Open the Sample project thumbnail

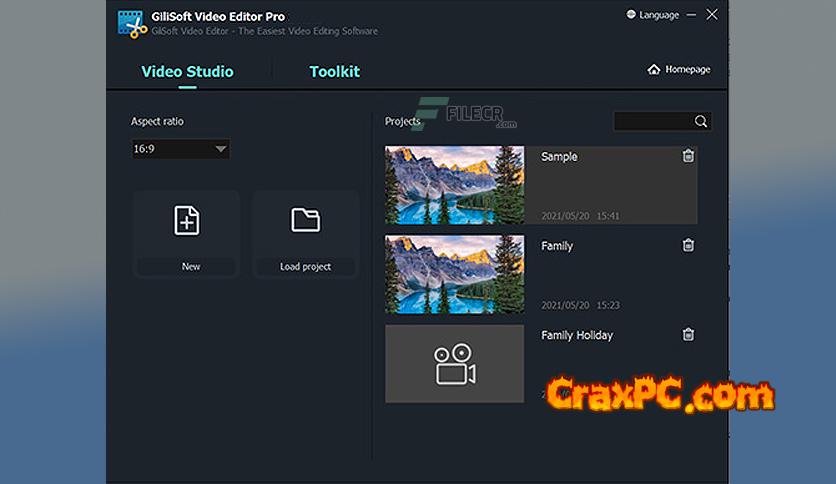454,185
